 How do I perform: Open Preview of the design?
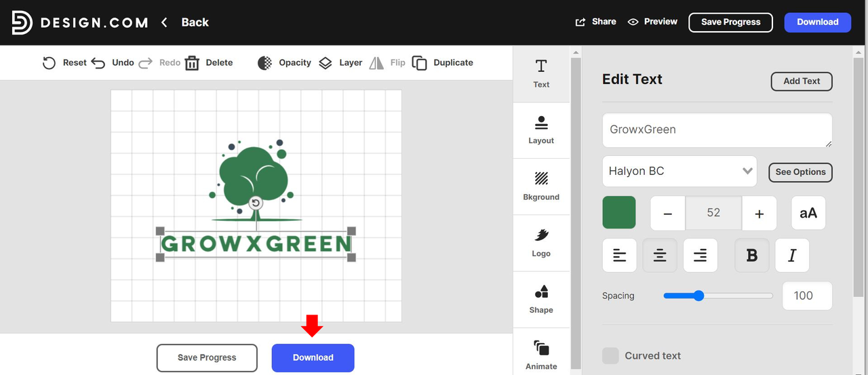tap(652, 22)
